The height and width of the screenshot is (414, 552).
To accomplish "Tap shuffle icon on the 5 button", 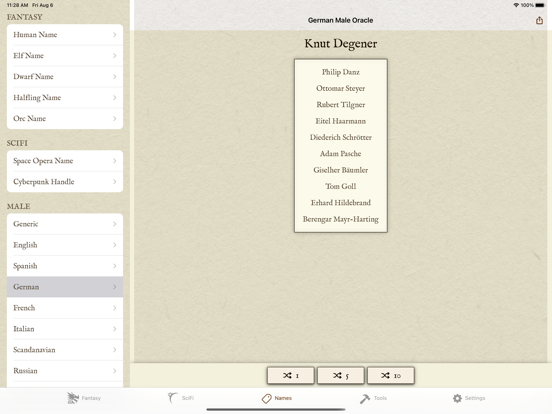I will 337,376.
